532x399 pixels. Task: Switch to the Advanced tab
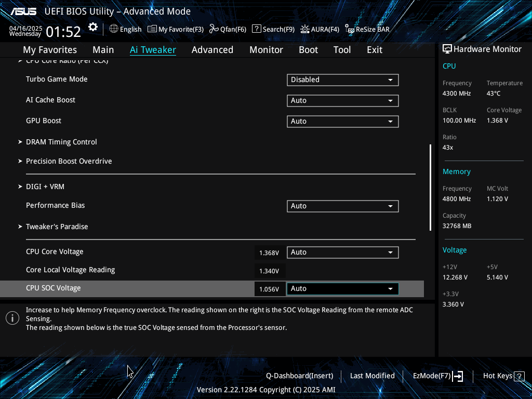pos(212,50)
